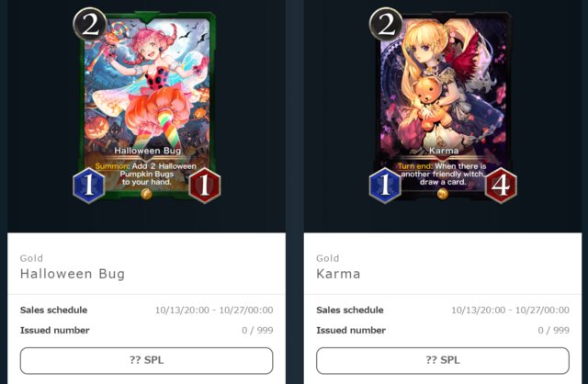Click Halloween Bug's Summon ability text
The width and height of the screenshot is (588, 384).
pos(146,174)
